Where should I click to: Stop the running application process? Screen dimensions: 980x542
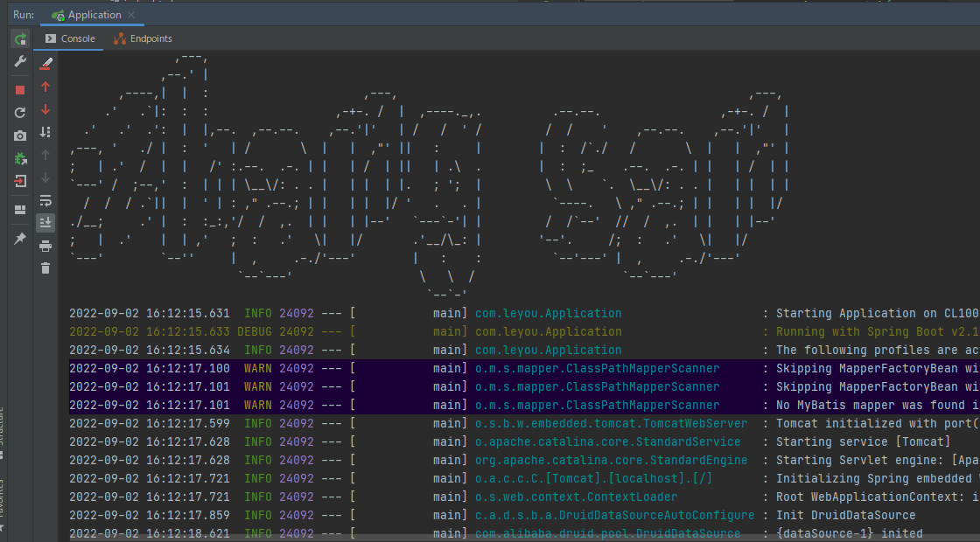tap(19, 87)
